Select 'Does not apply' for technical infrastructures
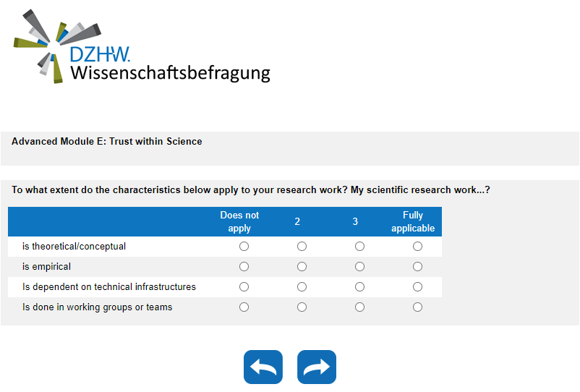Viewport: 580px width, 392px height. pyautogui.click(x=244, y=287)
